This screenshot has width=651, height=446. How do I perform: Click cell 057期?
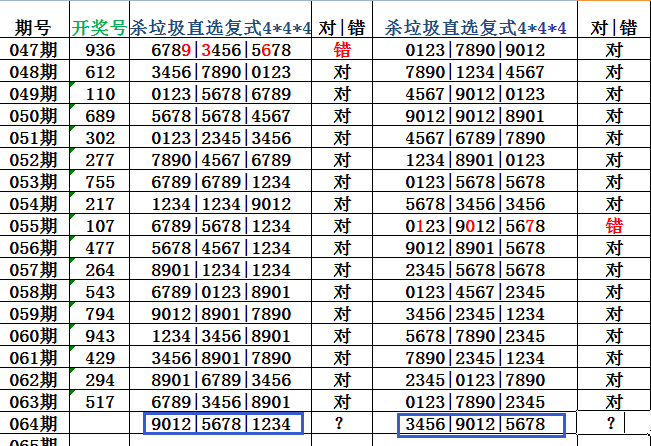coord(33,270)
